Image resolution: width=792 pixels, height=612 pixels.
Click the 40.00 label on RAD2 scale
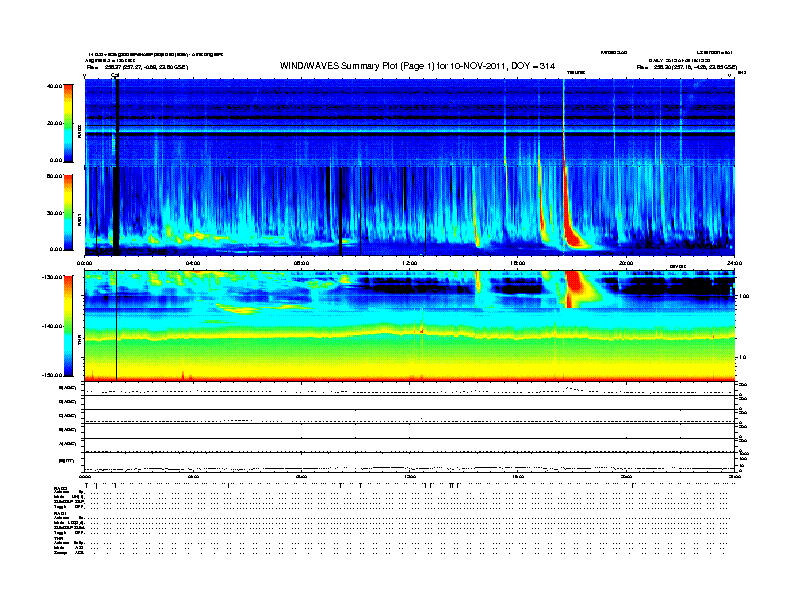(55, 86)
